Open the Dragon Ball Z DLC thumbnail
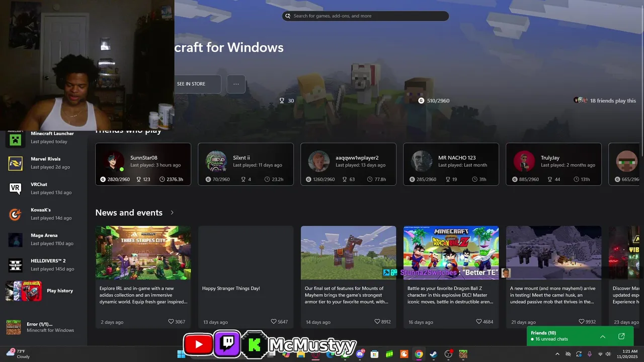Image resolution: width=644 pixels, height=362 pixels. pyautogui.click(x=451, y=252)
